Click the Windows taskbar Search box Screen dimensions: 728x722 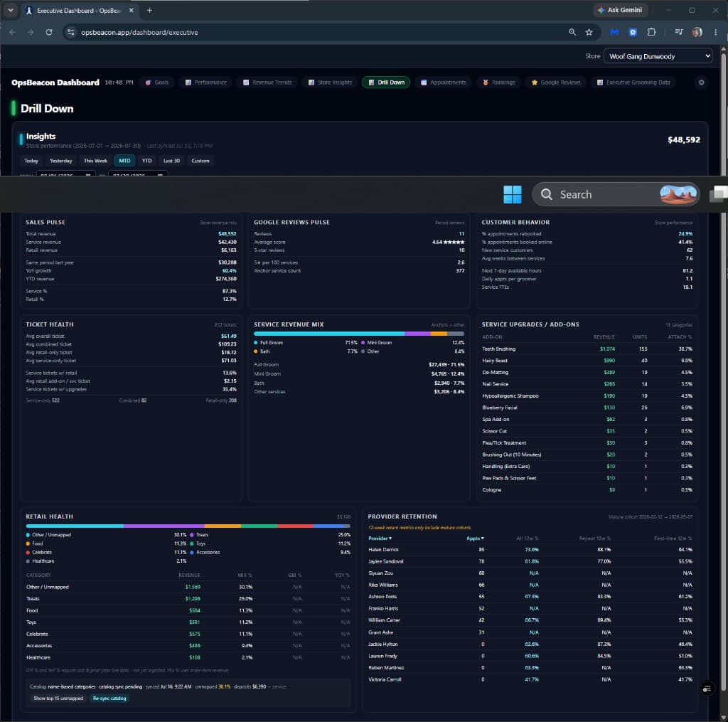click(616, 194)
